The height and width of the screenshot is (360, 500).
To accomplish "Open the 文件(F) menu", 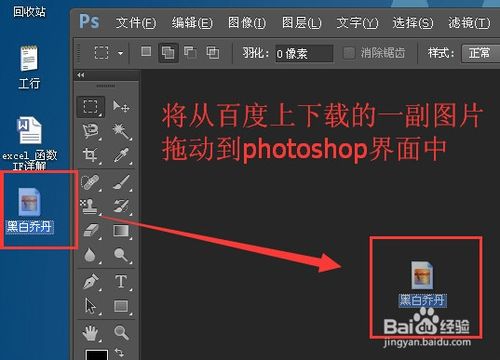I will [136, 23].
